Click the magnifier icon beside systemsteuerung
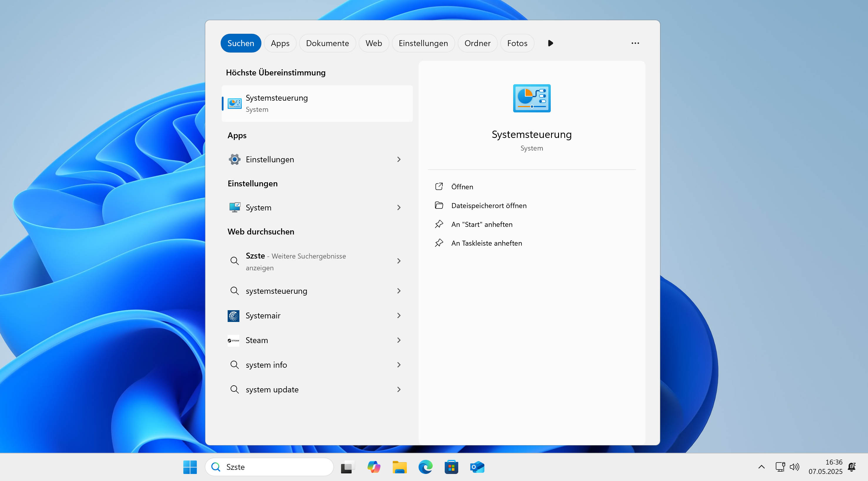This screenshot has height=481, width=868. (x=234, y=291)
